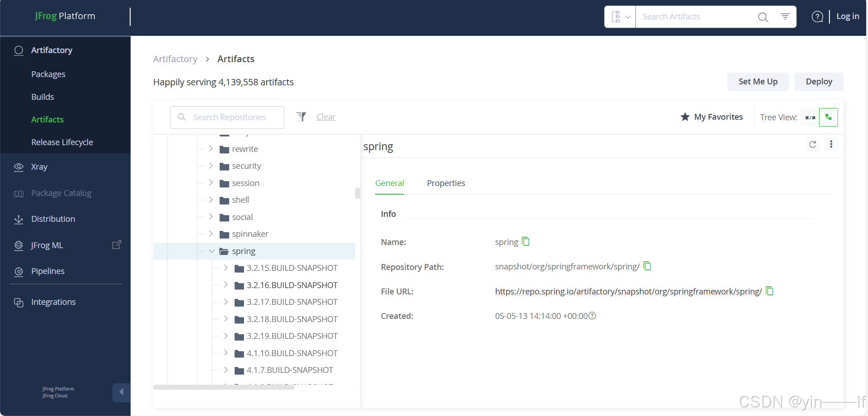Collapse the spring folder
868x416 pixels.
[211, 251]
